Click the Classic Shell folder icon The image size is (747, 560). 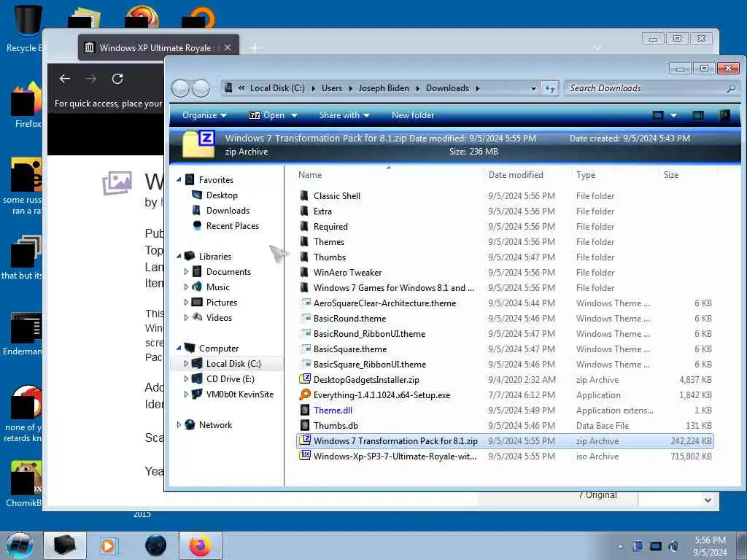304,195
